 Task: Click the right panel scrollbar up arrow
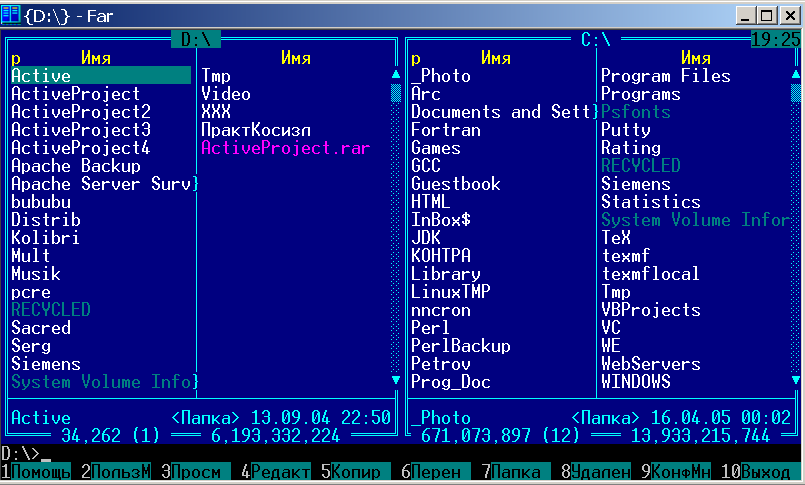(796, 75)
